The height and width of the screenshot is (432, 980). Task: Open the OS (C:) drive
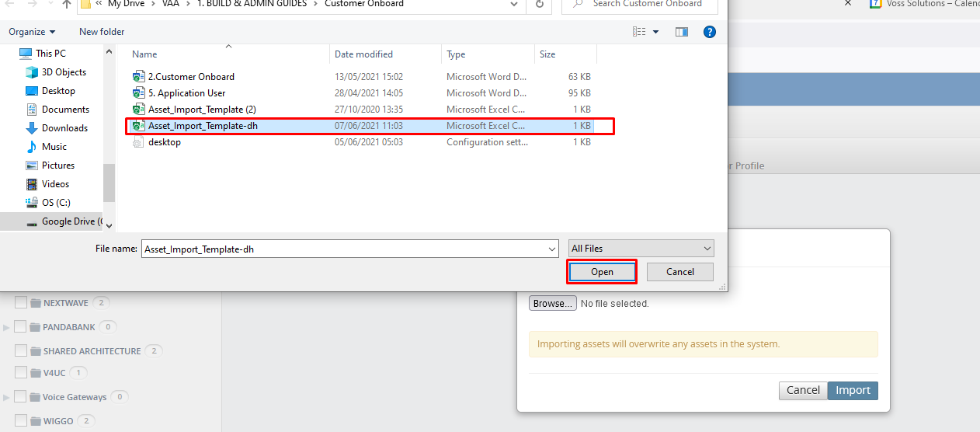tap(55, 203)
